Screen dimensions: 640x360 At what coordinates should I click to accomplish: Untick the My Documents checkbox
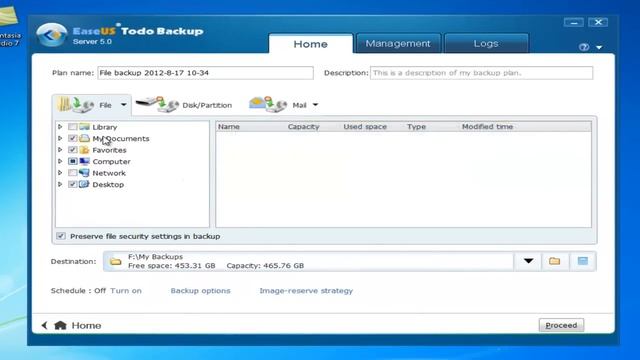pyautogui.click(x=72, y=138)
